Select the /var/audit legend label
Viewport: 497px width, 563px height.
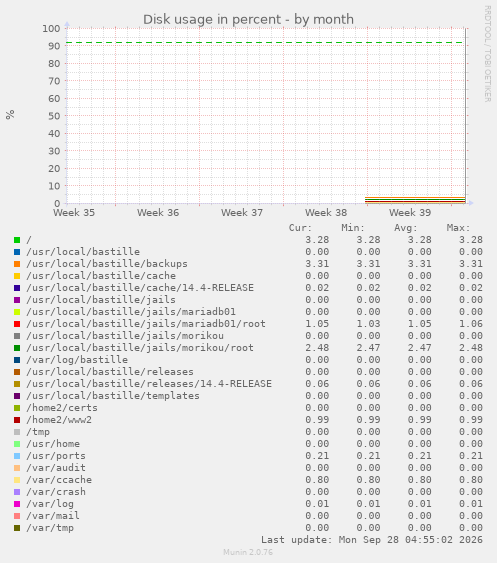(x=56, y=468)
